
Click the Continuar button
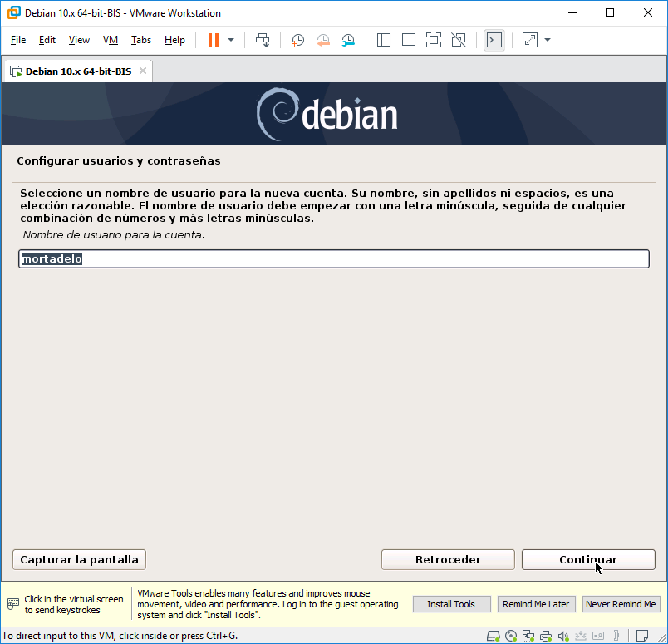pyautogui.click(x=588, y=559)
